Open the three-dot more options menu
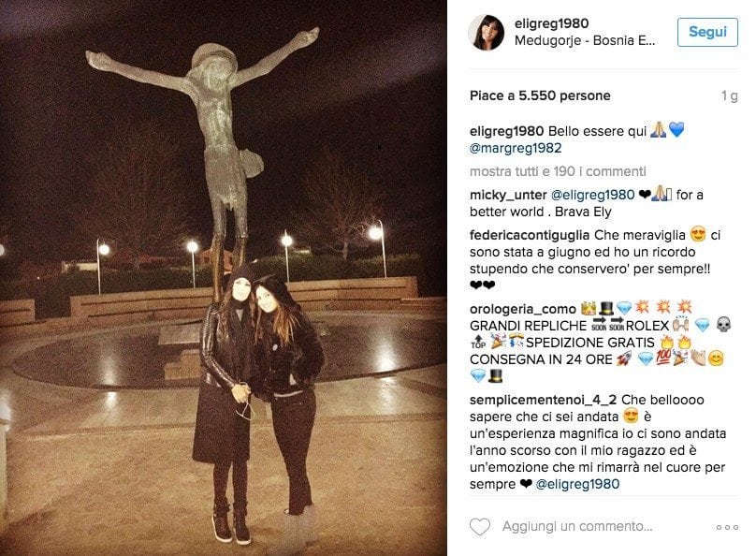This screenshot has height=556, width=756. 727,527
